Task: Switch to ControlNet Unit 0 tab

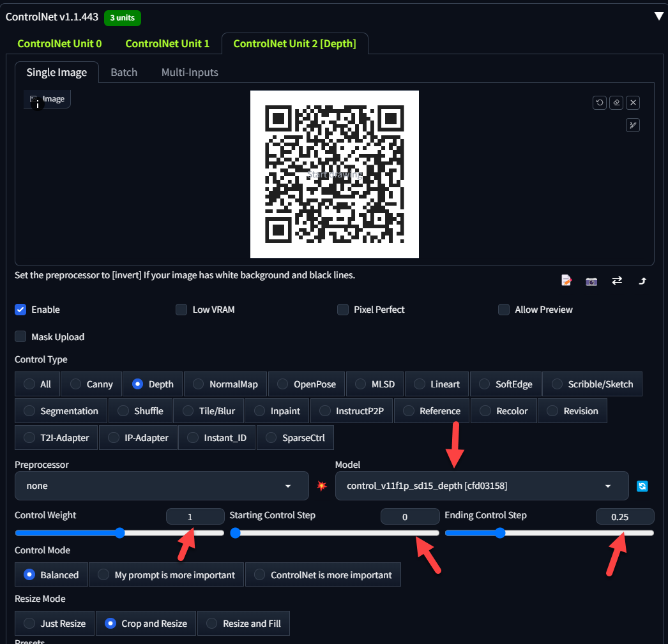Action: (x=59, y=44)
